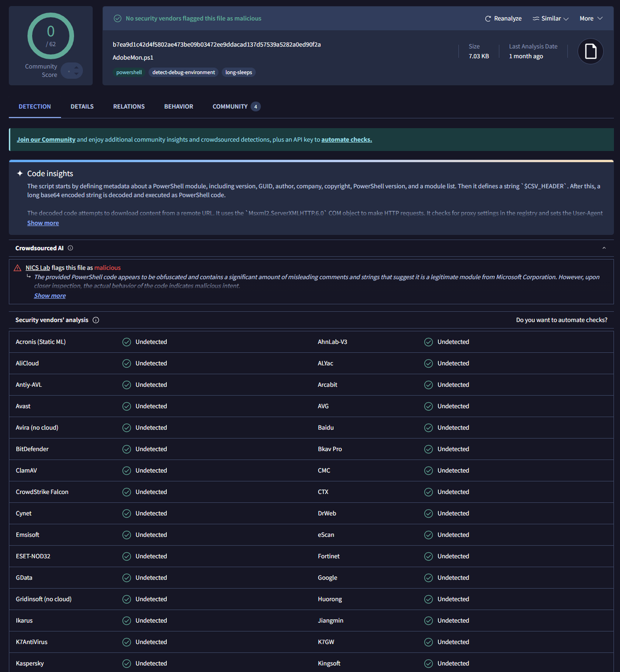Viewport: 620px width, 672px height.
Task: Click the SHA-256 hash beginning b7ea9d1c
Action: click(217, 44)
